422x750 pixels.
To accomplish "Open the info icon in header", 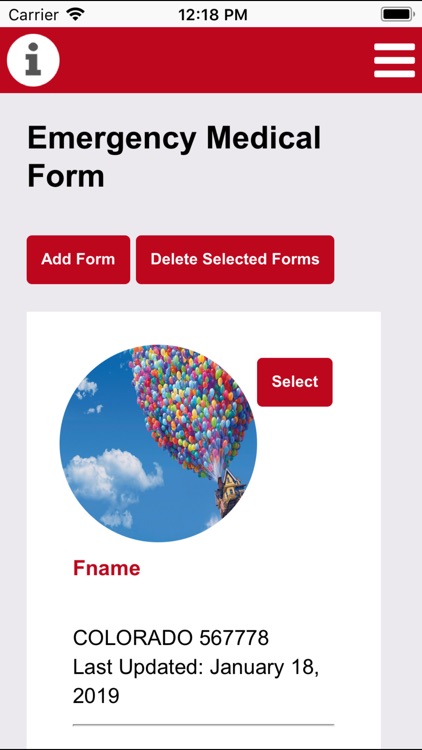I will click(33, 60).
